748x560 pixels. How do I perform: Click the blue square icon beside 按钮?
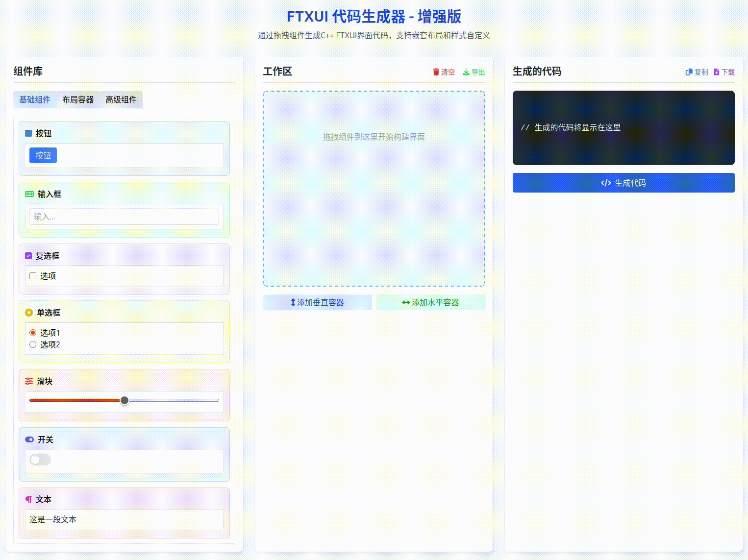(28, 133)
